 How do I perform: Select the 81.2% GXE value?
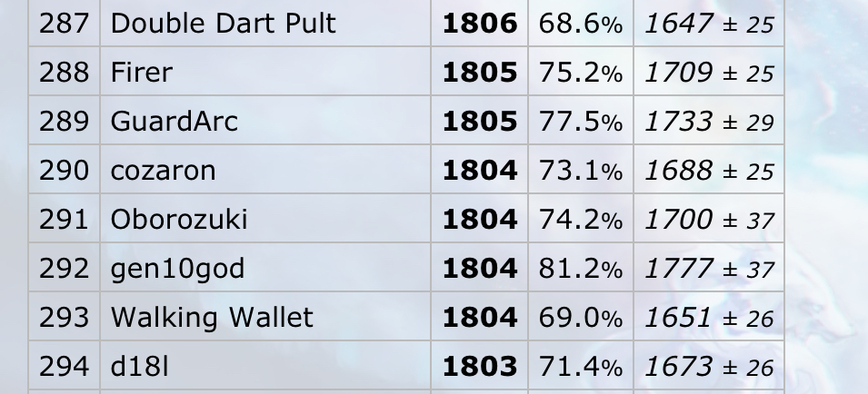(581, 268)
